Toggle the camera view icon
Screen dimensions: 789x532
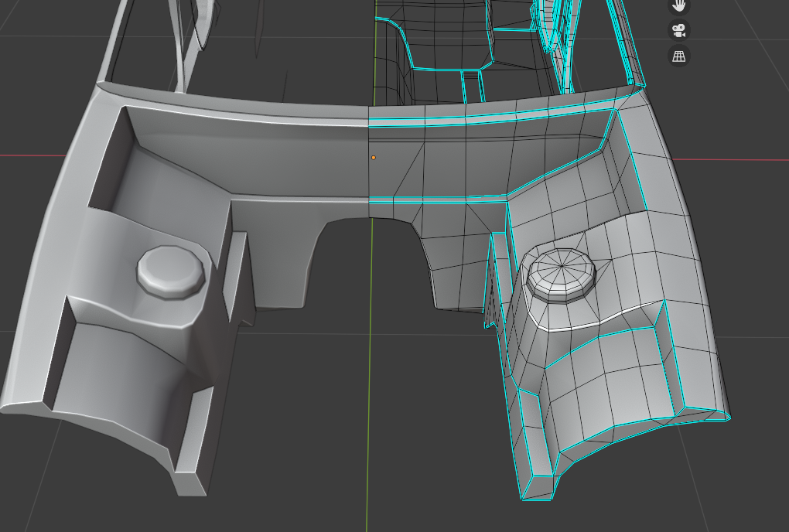(679, 30)
